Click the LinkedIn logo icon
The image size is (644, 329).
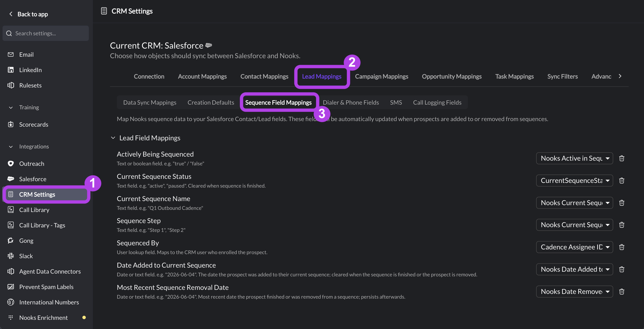coord(11,70)
